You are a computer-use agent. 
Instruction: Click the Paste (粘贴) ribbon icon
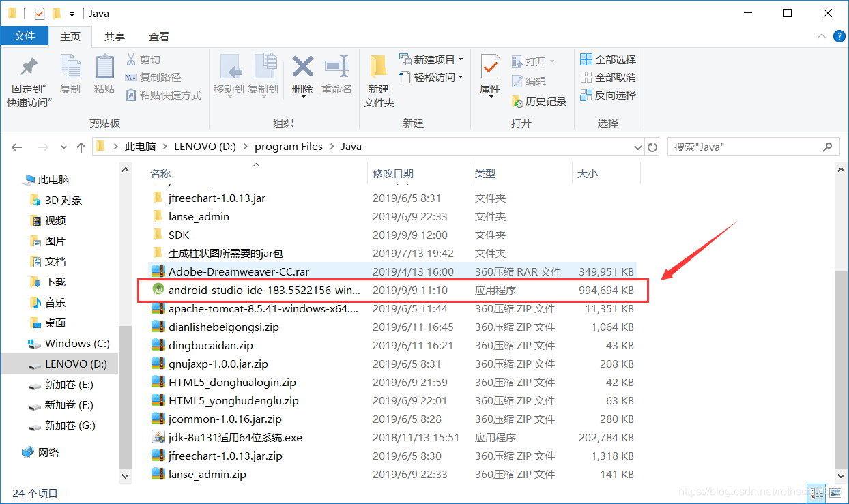click(104, 67)
